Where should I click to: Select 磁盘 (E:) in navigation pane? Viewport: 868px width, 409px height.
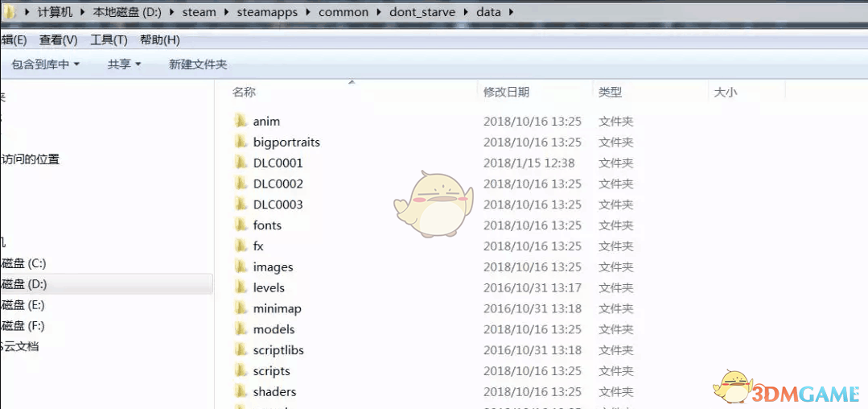[23, 305]
